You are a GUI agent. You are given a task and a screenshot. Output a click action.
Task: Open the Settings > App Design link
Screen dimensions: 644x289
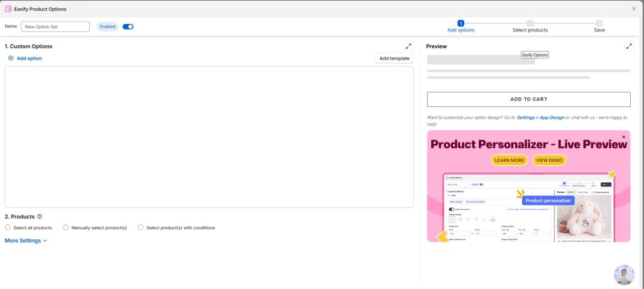[540, 117]
